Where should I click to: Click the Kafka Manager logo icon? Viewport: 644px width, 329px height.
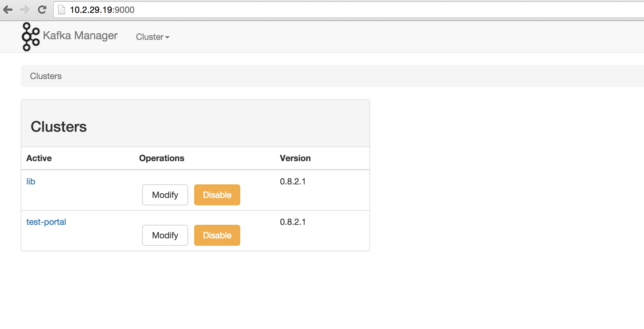pos(31,37)
